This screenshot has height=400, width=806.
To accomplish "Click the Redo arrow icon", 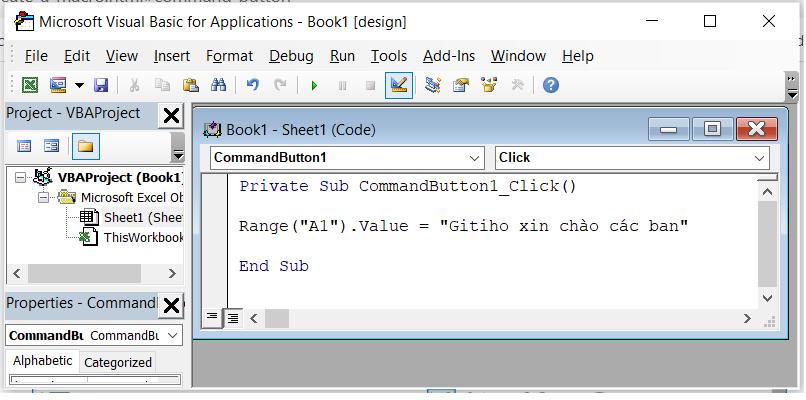I will [x=280, y=85].
